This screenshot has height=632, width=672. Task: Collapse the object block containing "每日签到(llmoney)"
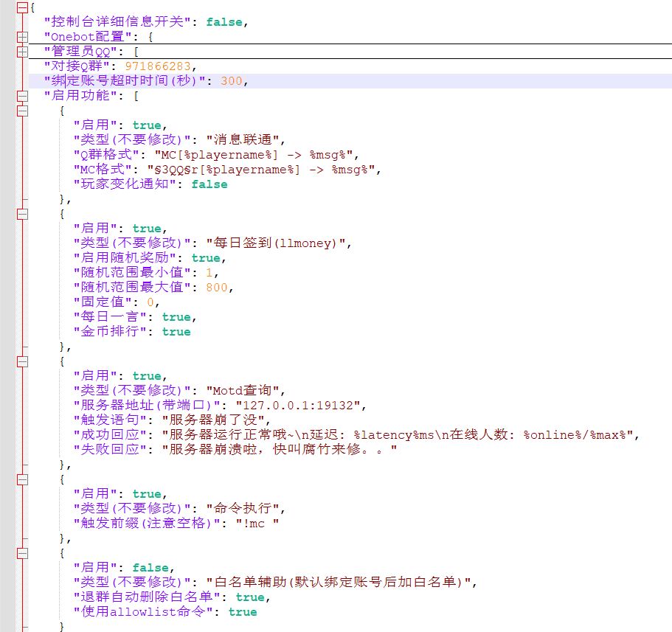[x=22, y=215]
